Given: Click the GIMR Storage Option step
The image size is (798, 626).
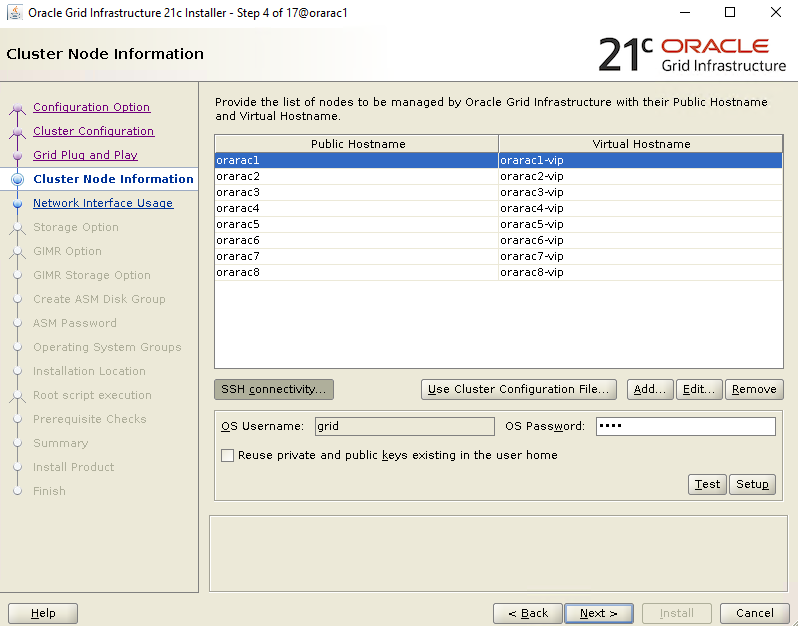Looking at the screenshot, I should (x=92, y=275).
